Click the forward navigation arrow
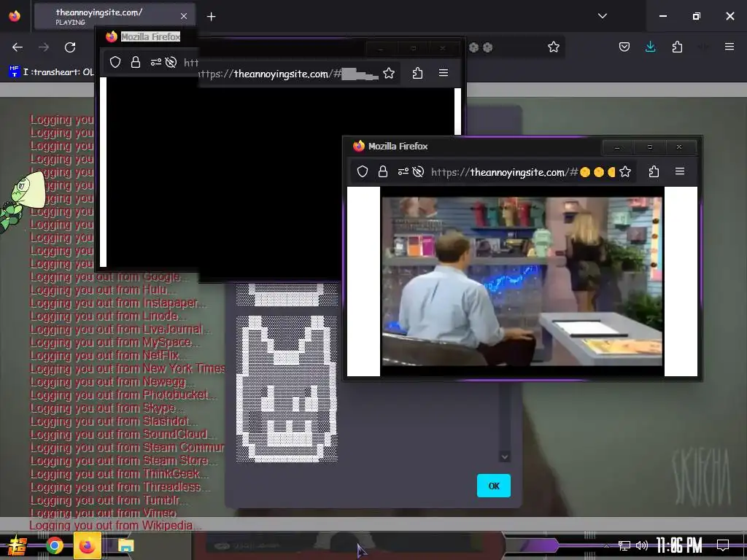747x560 pixels. coord(44,47)
